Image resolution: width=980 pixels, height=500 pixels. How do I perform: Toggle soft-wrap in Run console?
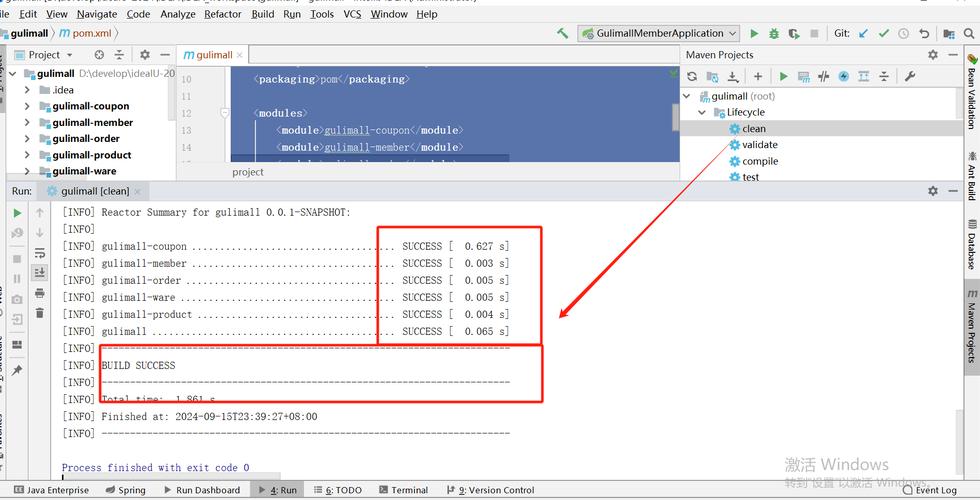tap(40, 253)
